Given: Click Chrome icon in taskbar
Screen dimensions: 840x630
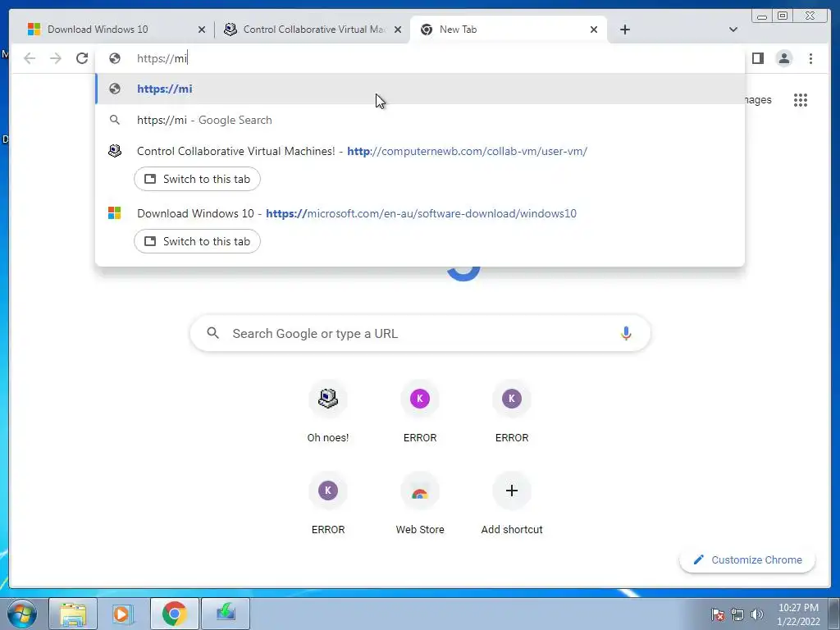Looking at the screenshot, I should tap(174, 614).
